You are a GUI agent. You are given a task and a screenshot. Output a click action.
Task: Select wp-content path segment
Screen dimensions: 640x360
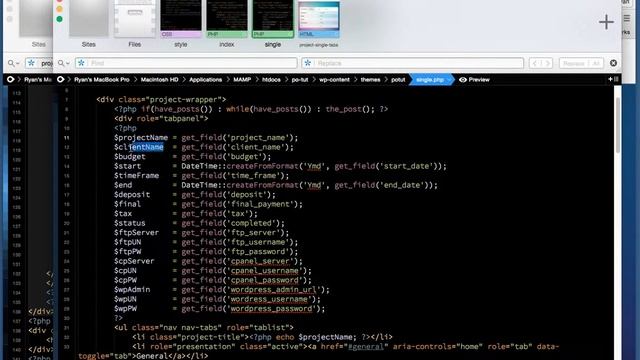[334, 80]
